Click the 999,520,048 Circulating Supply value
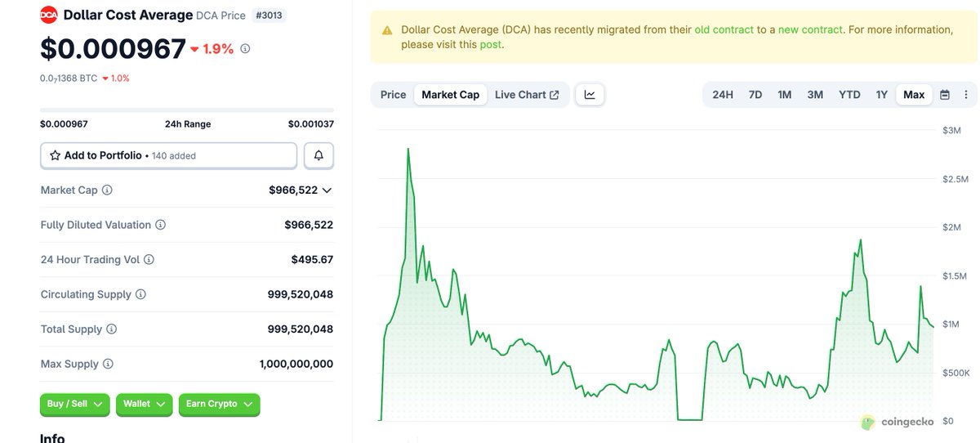980x443 pixels. tap(301, 294)
